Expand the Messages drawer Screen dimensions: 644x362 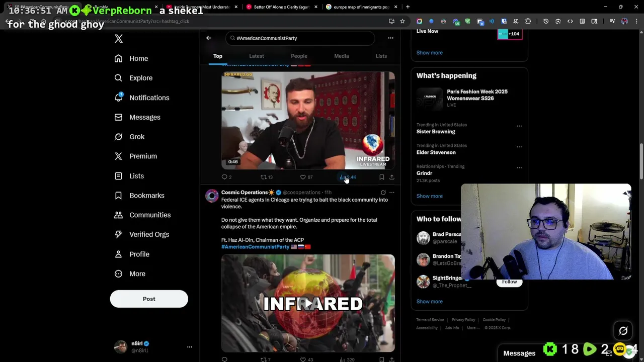(x=519, y=353)
